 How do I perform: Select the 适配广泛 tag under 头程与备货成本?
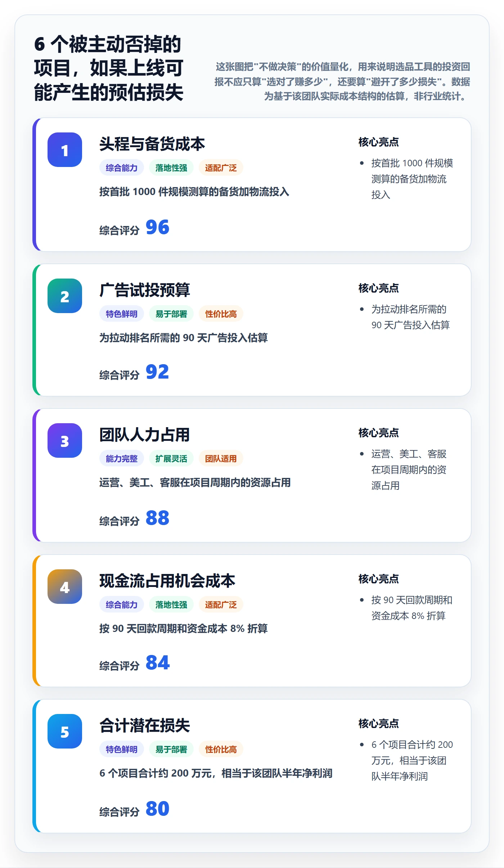tap(221, 168)
